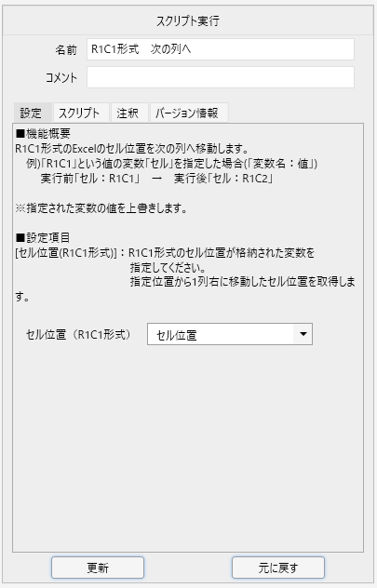This screenshot has height=588, width=377.
Task: Click the スクリプト実行 title header
Action: 188,20
